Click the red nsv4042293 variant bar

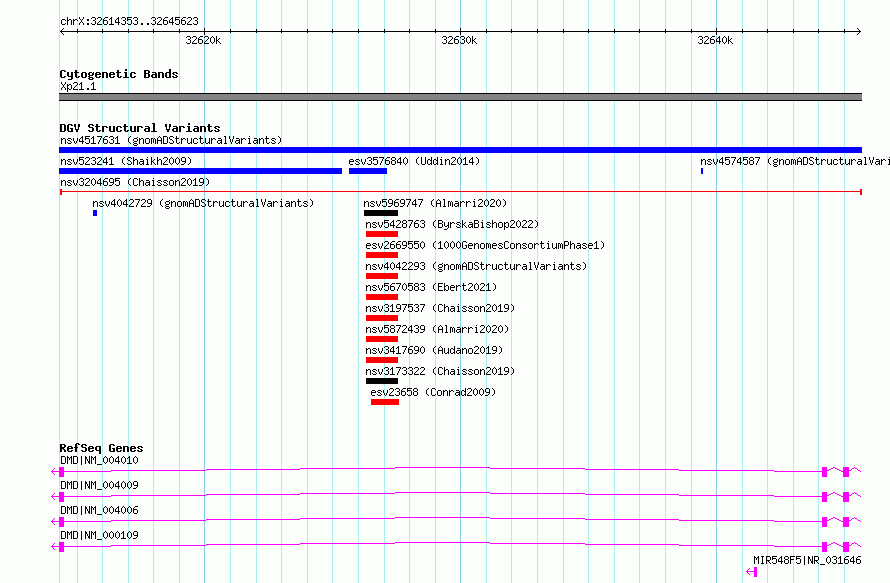coord(382,276)
